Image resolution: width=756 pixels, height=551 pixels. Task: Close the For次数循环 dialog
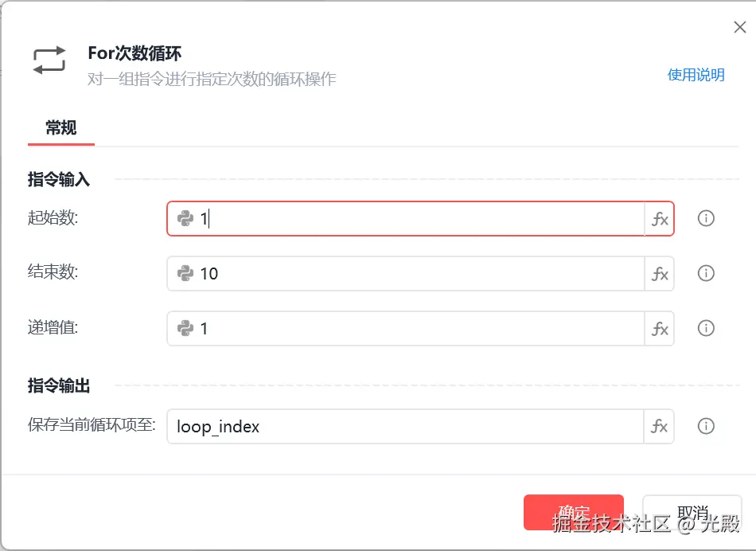pyautogui.click(x=739, y=28)
